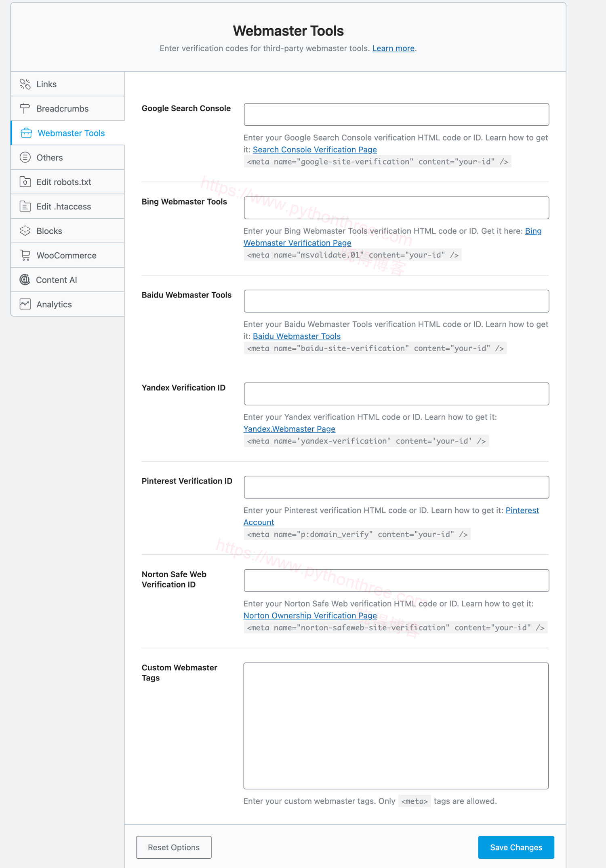Click the msvalidate.01 meta code snippet
The width and height of the screenshot is (606, 868).
point(353,255)
